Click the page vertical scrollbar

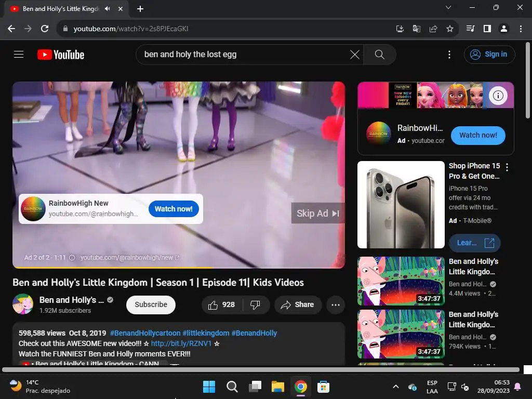coord(528,81)
